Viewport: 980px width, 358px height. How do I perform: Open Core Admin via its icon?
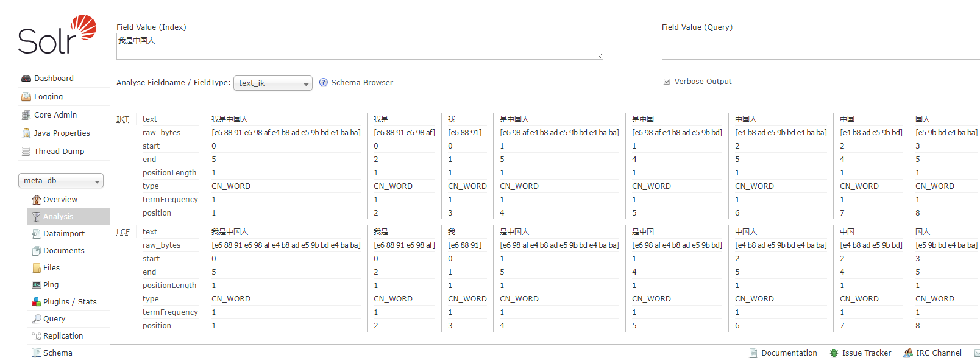tap(26, 115)
